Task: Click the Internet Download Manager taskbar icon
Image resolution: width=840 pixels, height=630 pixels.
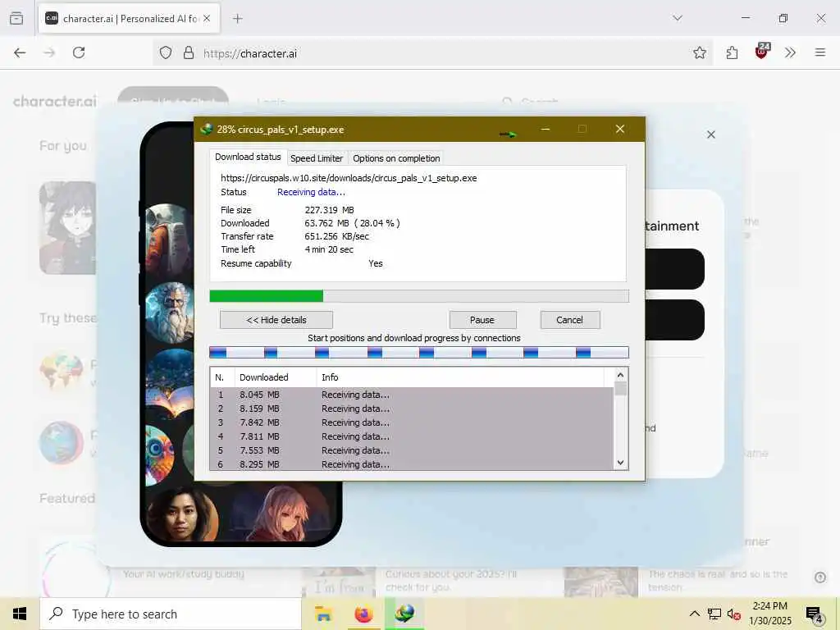Action: [404, 614]
